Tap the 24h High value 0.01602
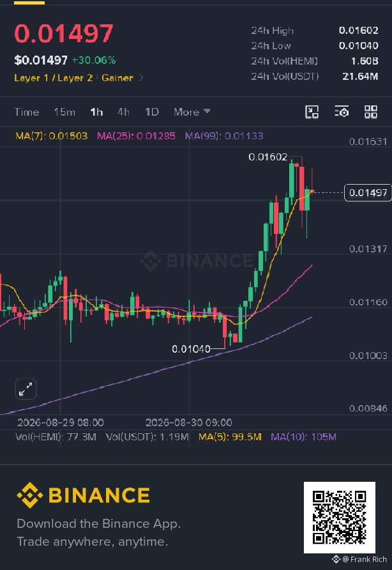Screen dimensions: 392x570 click(x=359, y=31)
